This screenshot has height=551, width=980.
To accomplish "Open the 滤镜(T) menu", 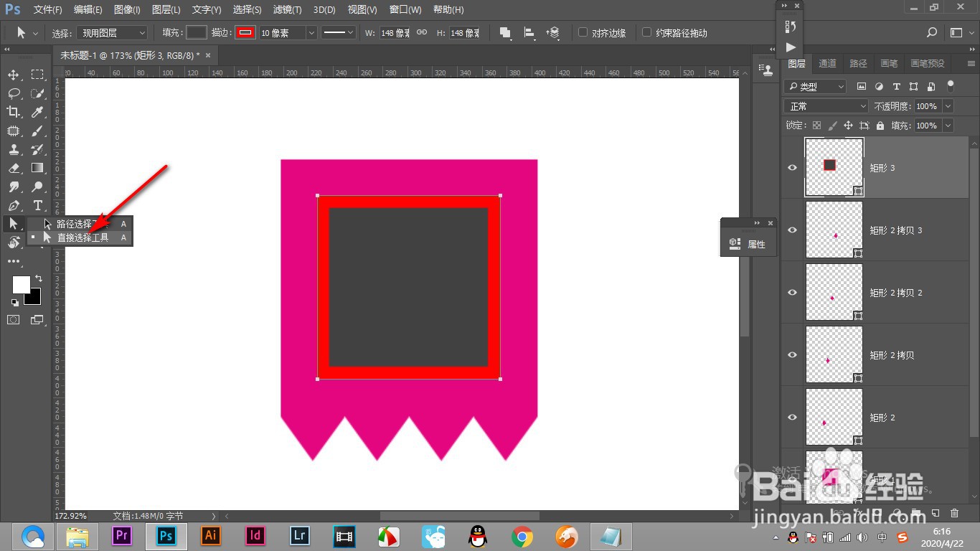I will point(288,10).
